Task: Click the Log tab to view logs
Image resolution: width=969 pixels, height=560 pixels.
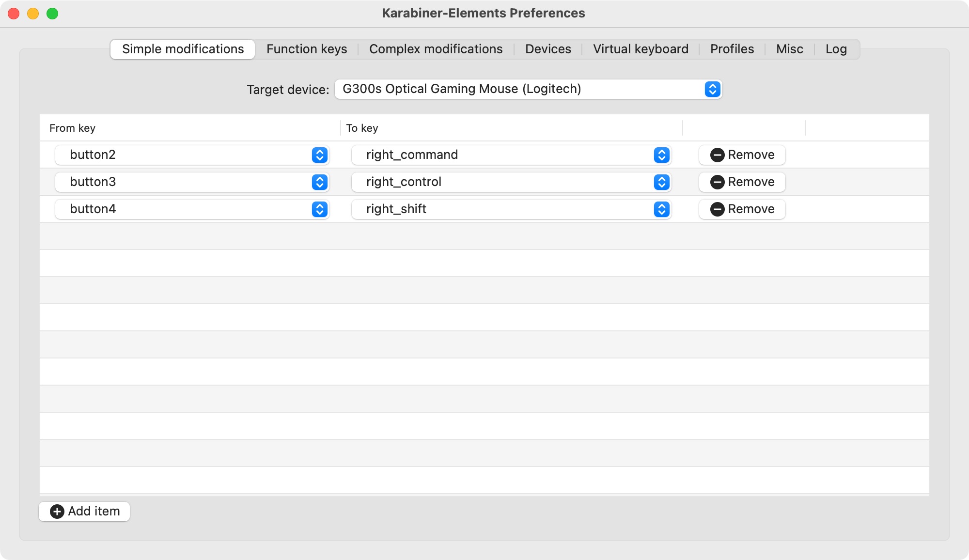Action: click(836, 48)
